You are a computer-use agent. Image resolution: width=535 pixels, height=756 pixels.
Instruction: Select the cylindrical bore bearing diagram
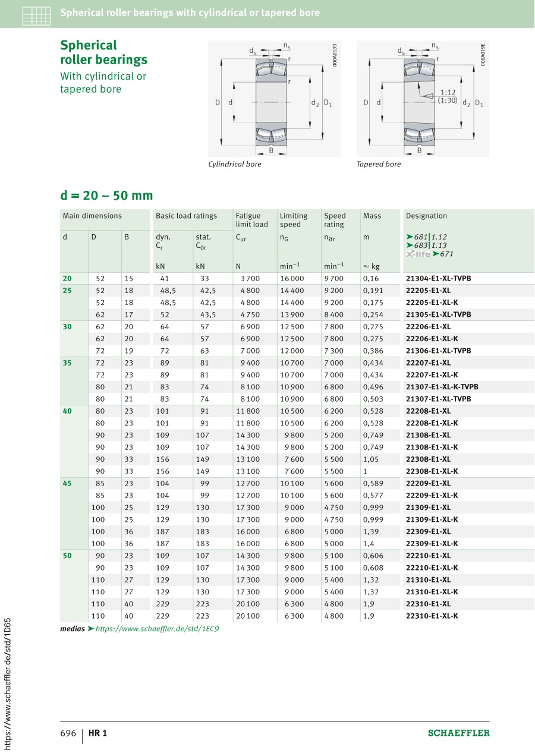coord(275,99)
